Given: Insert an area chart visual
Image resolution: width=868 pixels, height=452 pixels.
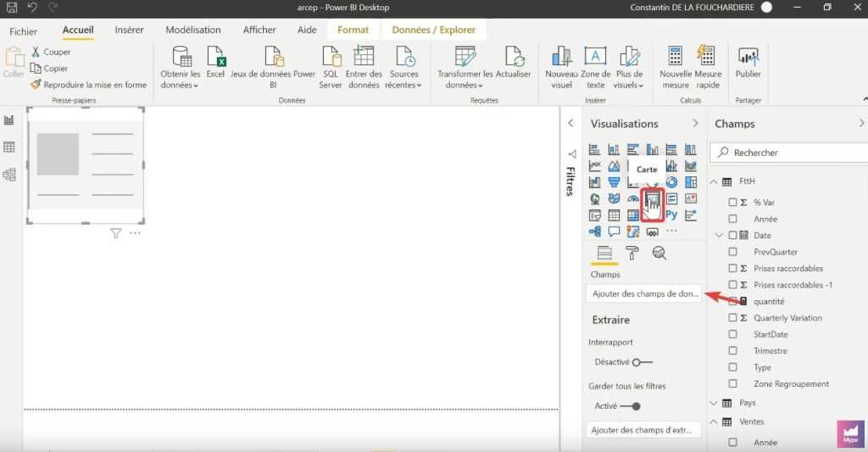Looking at the screenshot, I should (614, 165).
